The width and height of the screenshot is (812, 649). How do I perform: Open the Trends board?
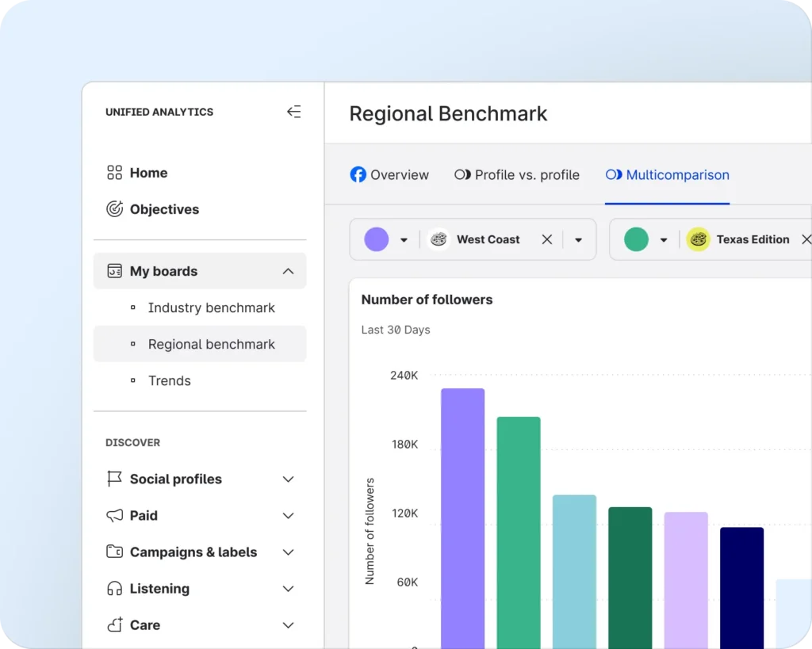point(169,380)
